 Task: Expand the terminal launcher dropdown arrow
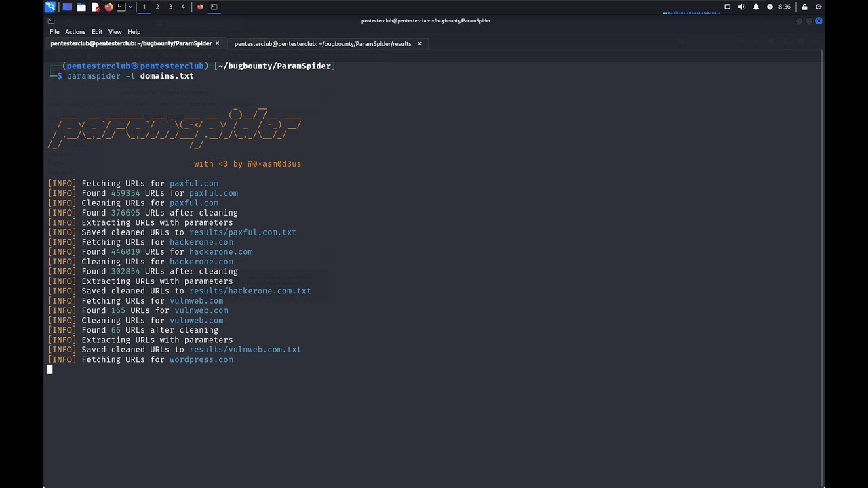[130, 7]
